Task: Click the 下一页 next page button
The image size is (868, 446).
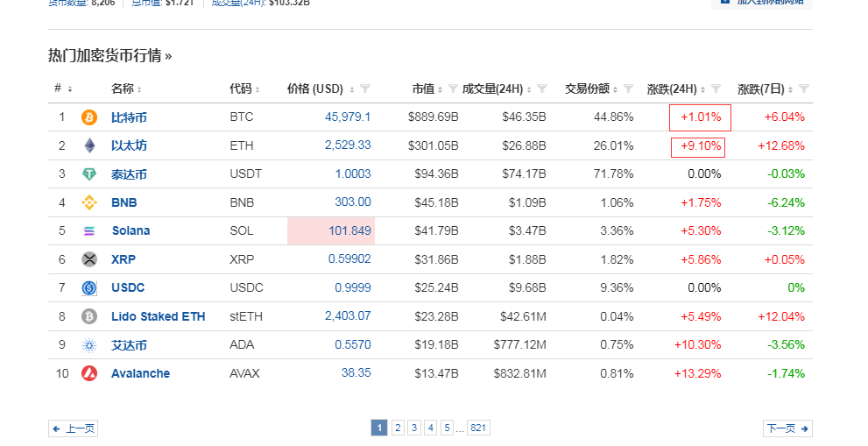Action: 787,428
